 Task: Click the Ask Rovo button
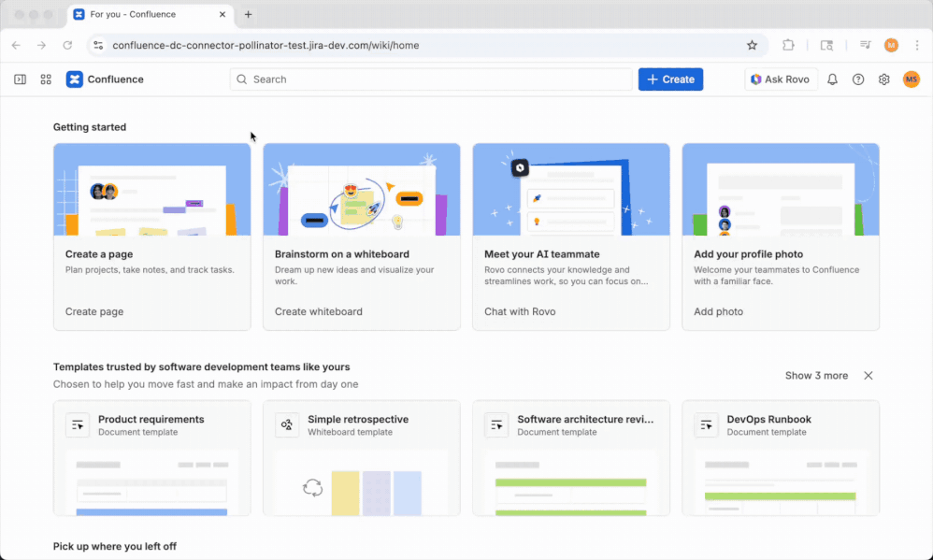click(x=780, y=79)
